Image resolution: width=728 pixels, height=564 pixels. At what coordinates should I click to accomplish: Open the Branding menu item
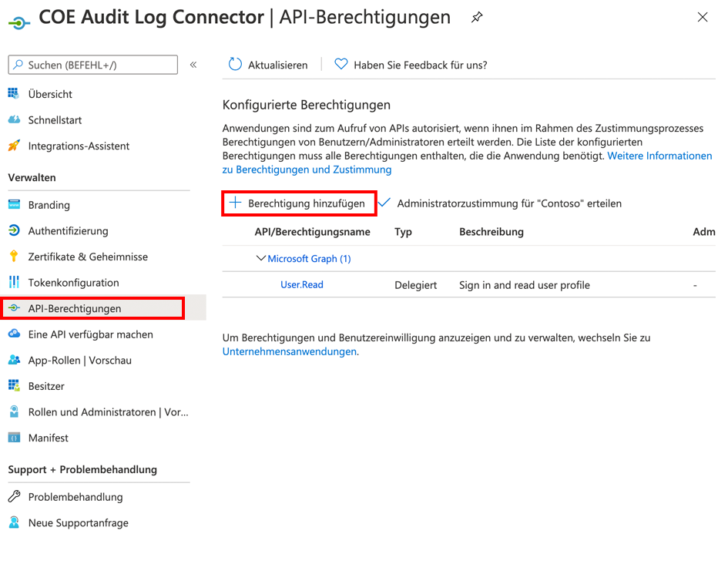pyautogui.click(x=49, y=205)
